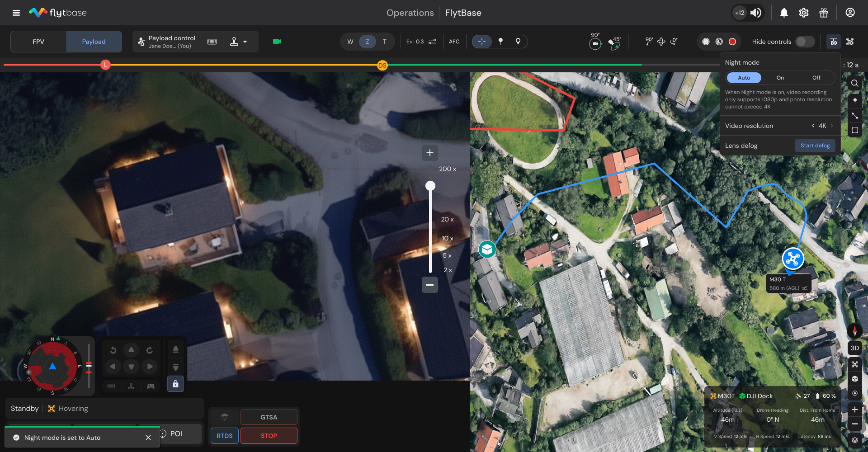Open the user account profile

point(850,13)
